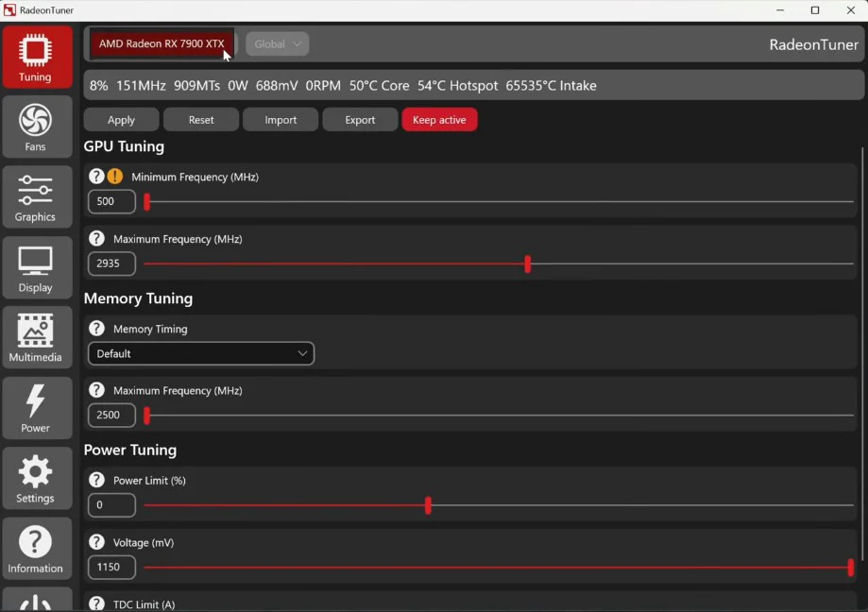Click the RadeonTuner logo icon
Viewport: 868px width, 612px height.
[9, 8]
